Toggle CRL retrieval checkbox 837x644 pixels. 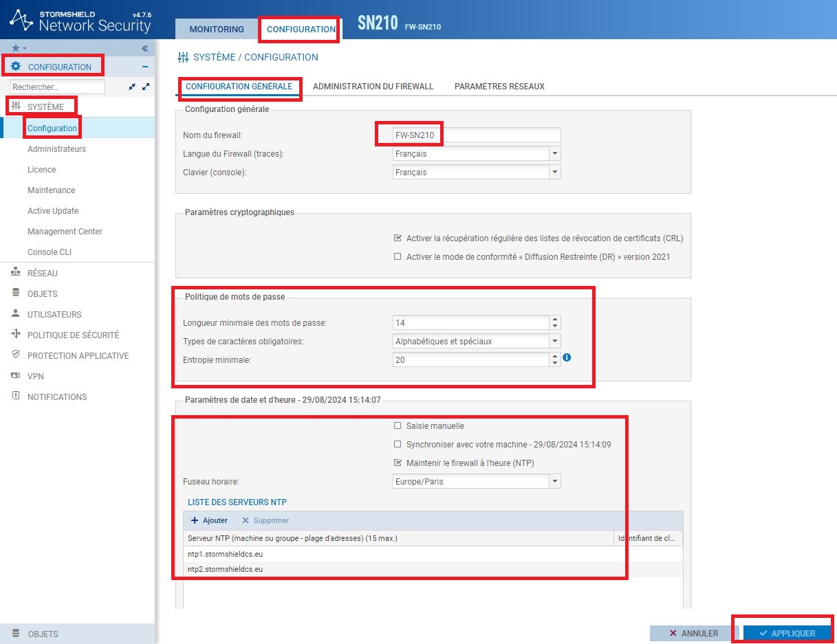point(398,238)
